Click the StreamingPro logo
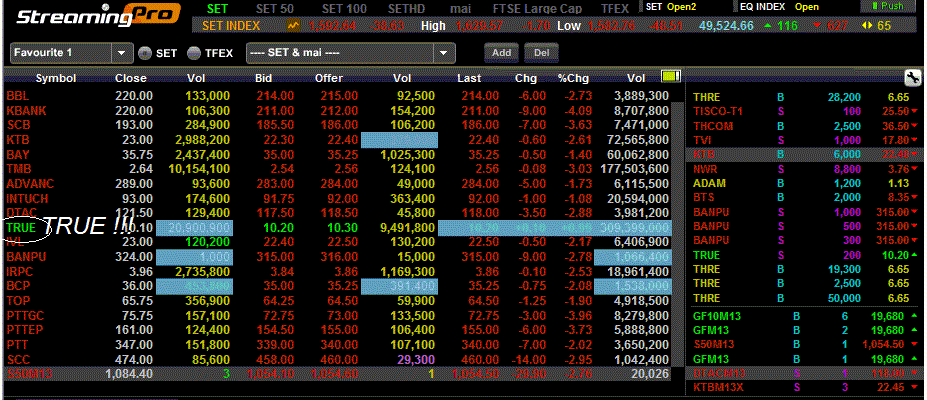 [x=98, y=16]
